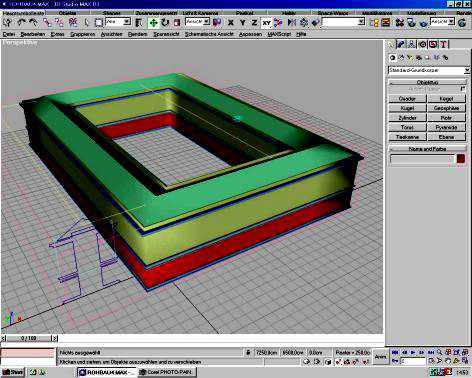The width and height of the screenshot is (472, 378).
Task: Restrict transform to X axis
Action: 230,23
